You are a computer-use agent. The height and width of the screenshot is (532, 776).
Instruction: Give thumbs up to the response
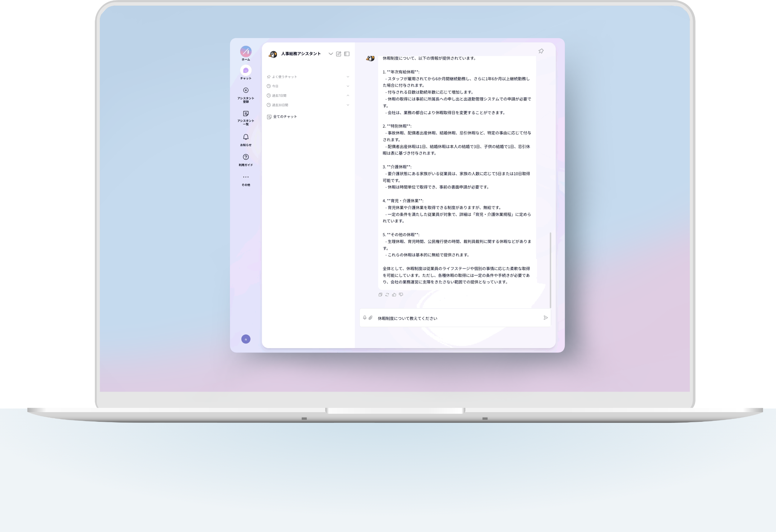point(394,295)
